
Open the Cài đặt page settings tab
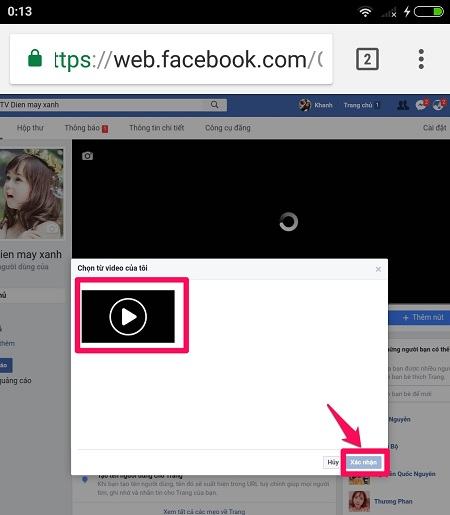434,128
